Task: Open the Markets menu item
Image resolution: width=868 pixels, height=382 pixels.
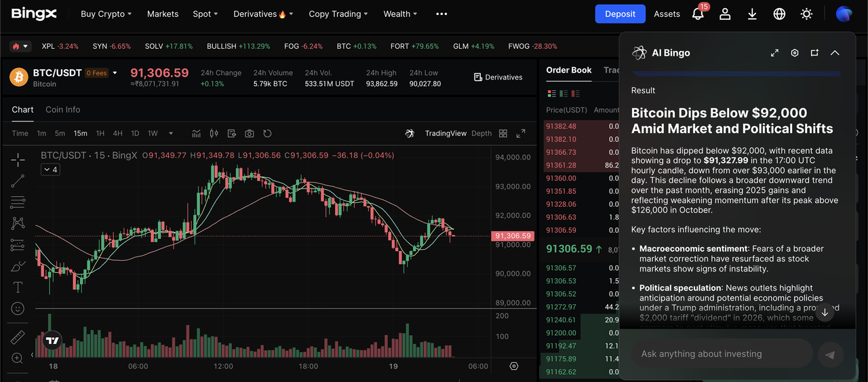Action: [163, 14]
